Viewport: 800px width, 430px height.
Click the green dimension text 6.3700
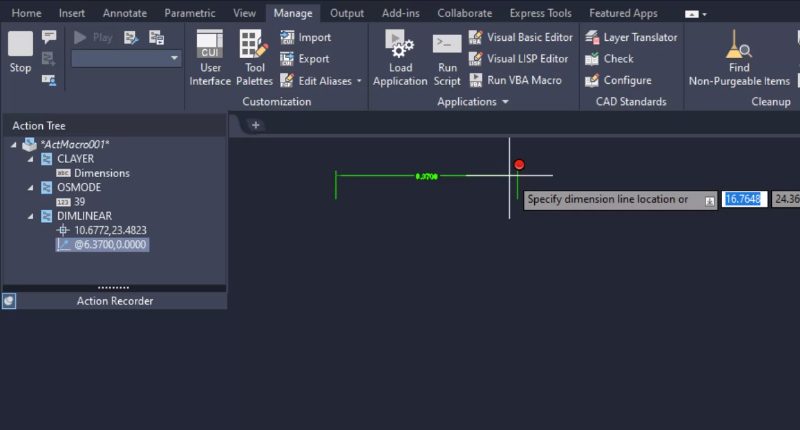click(x=427, y=176)
